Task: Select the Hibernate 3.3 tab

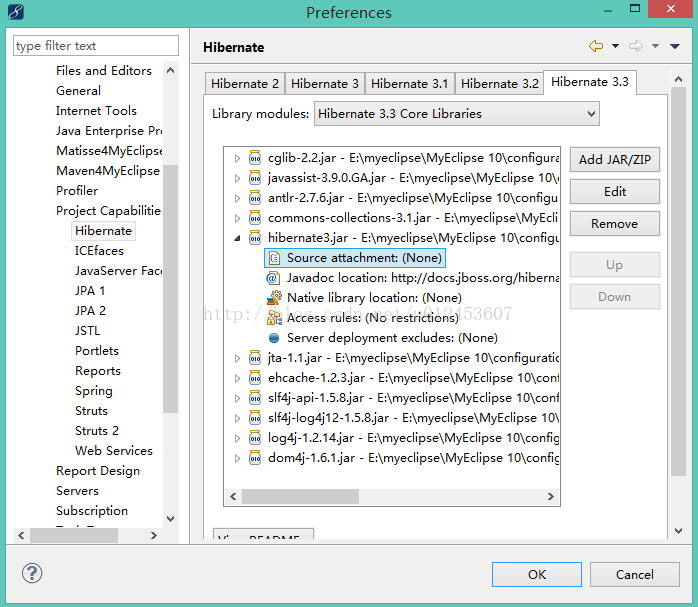Action: coord(590,82)
